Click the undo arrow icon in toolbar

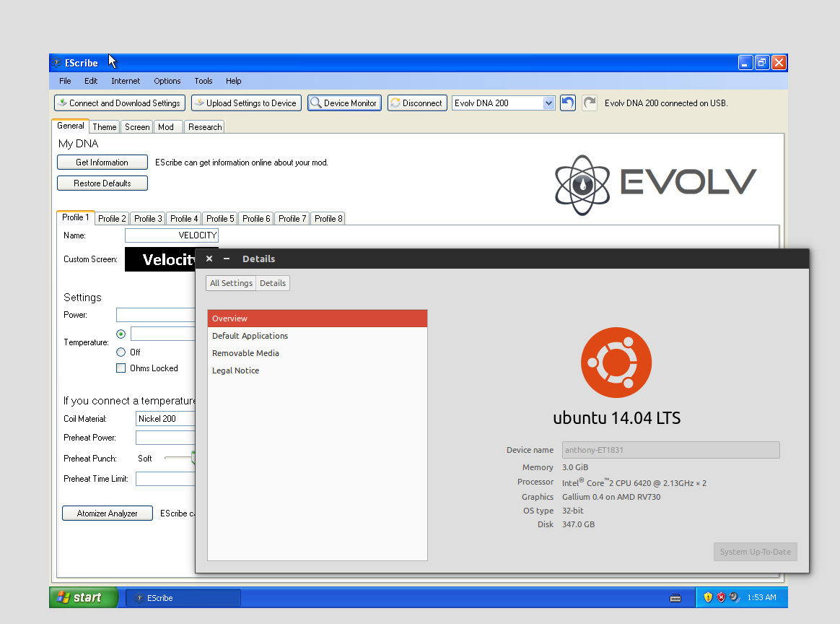pos(568,103)
